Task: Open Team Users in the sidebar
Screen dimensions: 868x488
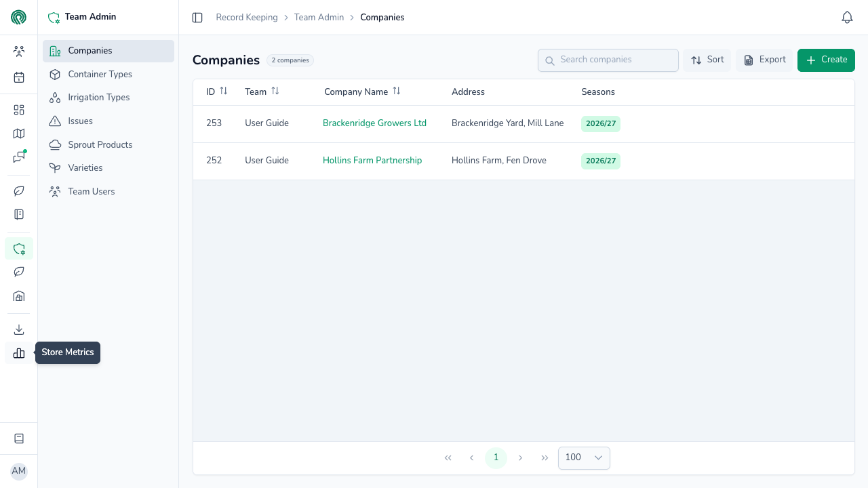Action: [x=108, y=192]
